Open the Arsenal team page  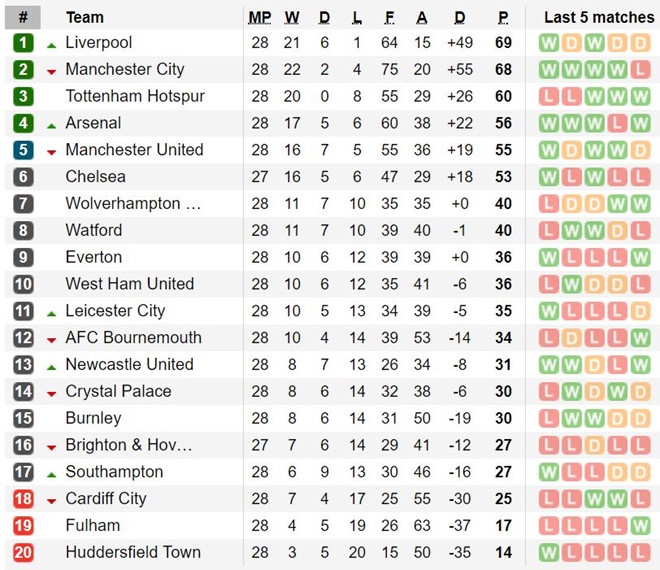93,123
